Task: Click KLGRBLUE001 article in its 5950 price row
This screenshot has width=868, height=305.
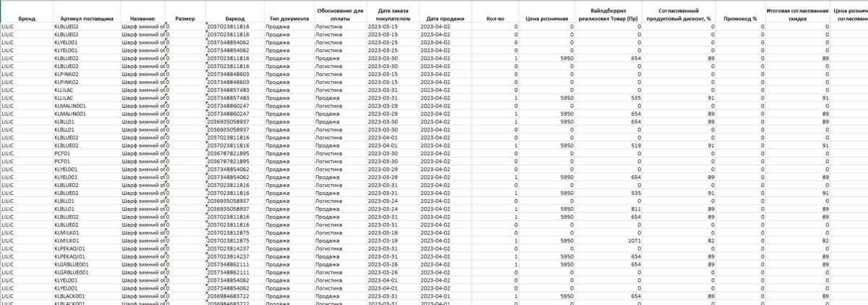Action: tap(86, 264)
